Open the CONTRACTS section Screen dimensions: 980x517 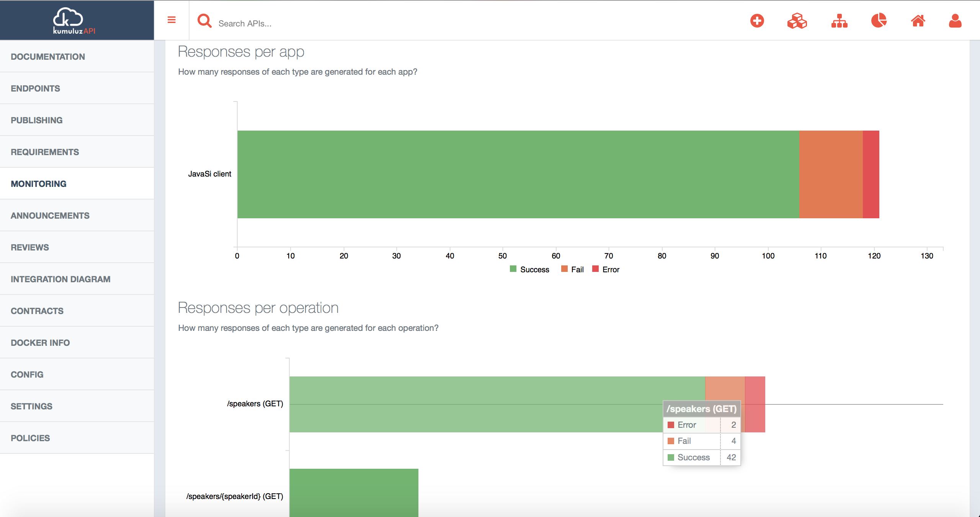pos(37,311)
